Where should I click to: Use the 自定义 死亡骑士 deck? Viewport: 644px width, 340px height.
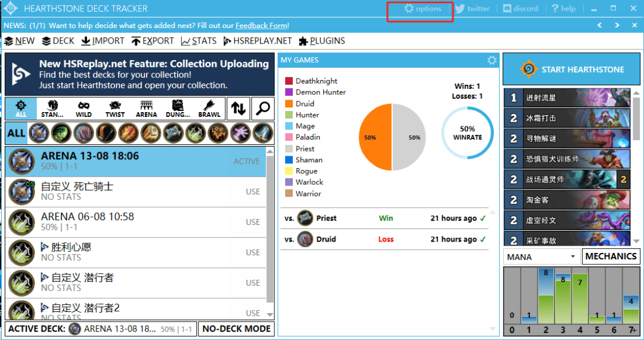253,191
